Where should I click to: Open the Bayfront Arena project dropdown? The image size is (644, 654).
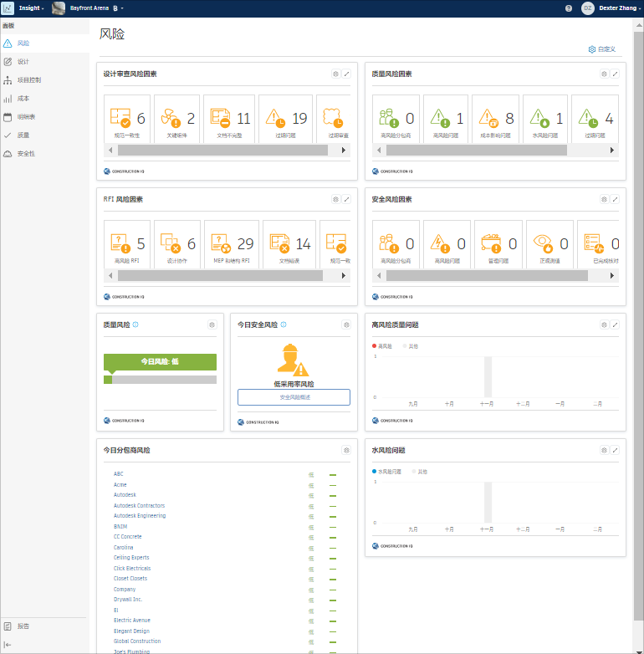(97, 8)
